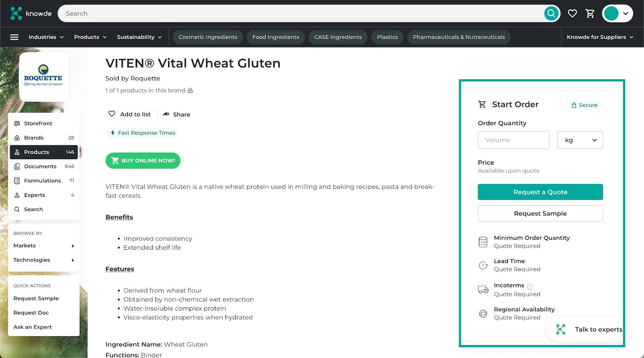Open the user profile avatar menu

click(617, 13)
